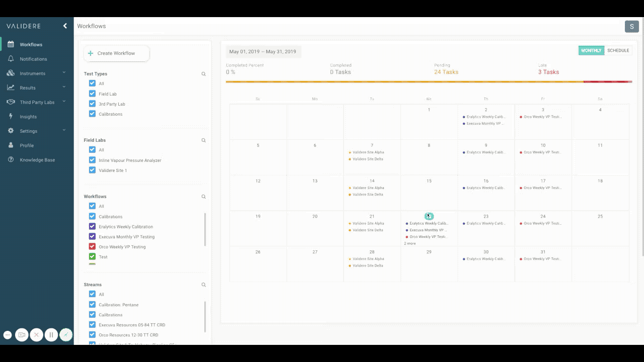Click the Streams filter list scrollbar

[x=205, y=317]
